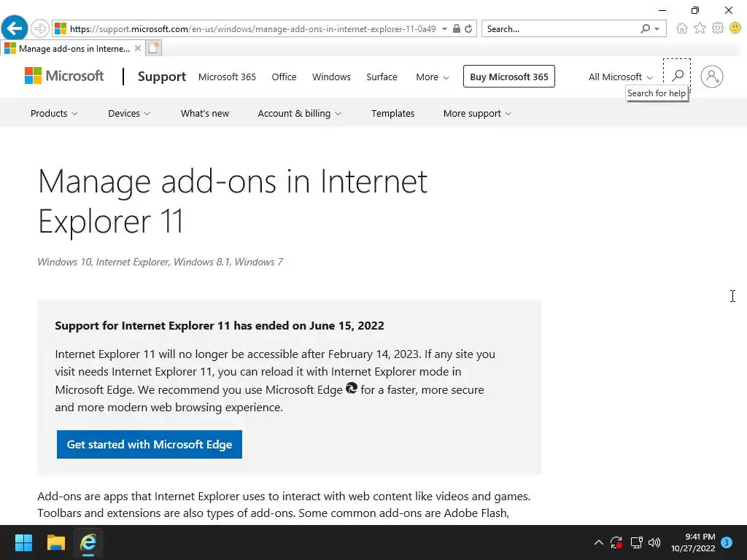Expand the More menu in header

(432, 77)
